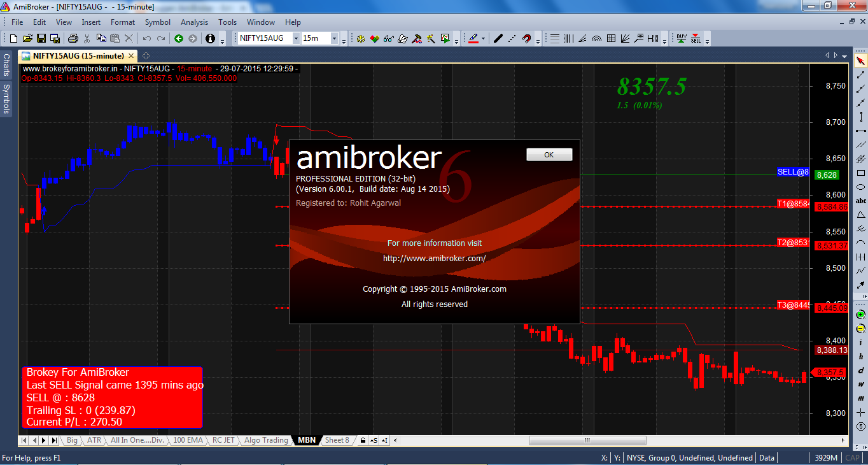Click the Print icon in toolbar
The image size is (868, 465).
pyautogui.click(x=73, y=39)
